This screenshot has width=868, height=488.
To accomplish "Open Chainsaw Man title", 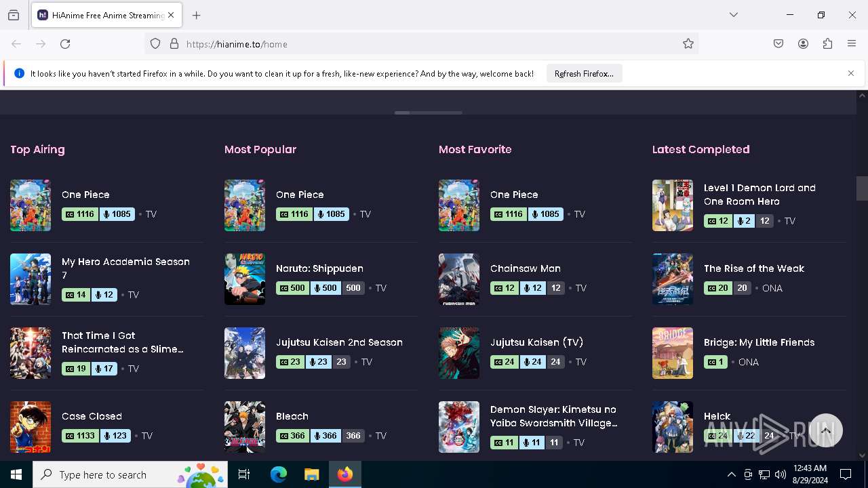I will click(526, 268).
